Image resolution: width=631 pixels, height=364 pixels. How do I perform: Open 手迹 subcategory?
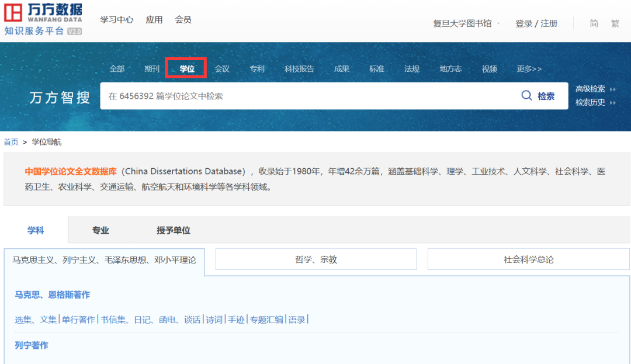(236, 320)
